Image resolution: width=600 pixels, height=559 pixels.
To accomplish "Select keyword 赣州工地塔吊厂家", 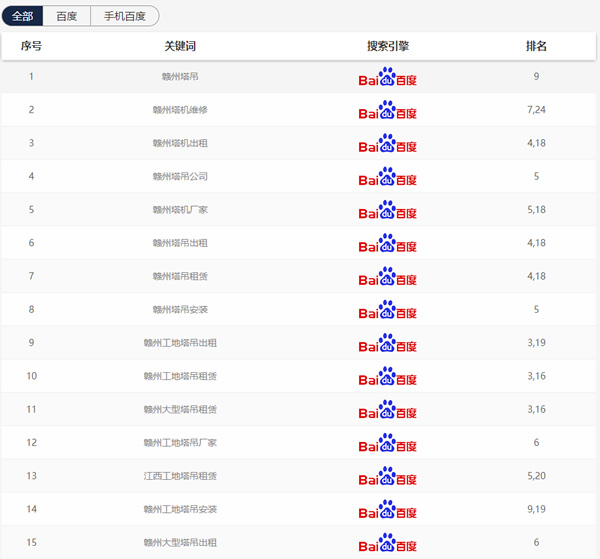I will pyautogui.click(x=180, y=443).
